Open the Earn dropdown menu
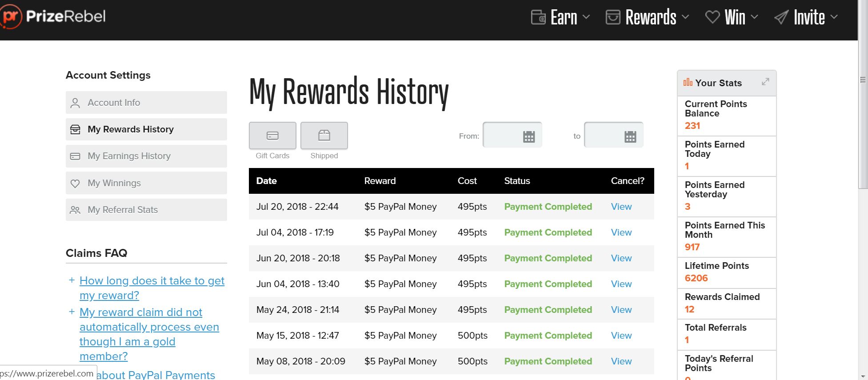 coord(561,17)
